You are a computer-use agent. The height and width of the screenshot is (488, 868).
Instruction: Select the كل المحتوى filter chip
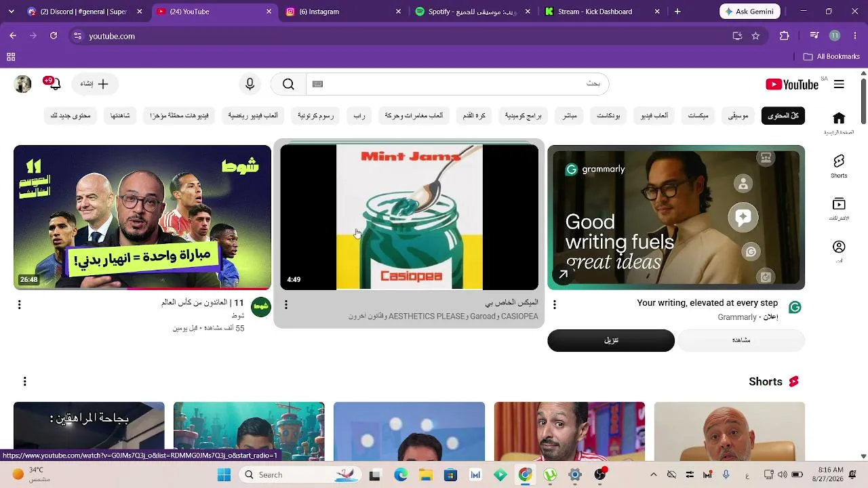783,116
